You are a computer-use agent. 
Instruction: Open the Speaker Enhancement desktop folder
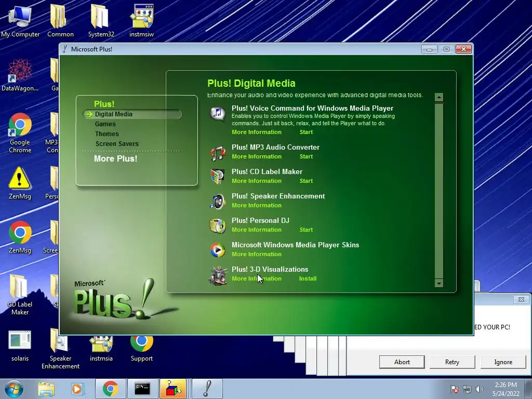click(x=60, y=349)
